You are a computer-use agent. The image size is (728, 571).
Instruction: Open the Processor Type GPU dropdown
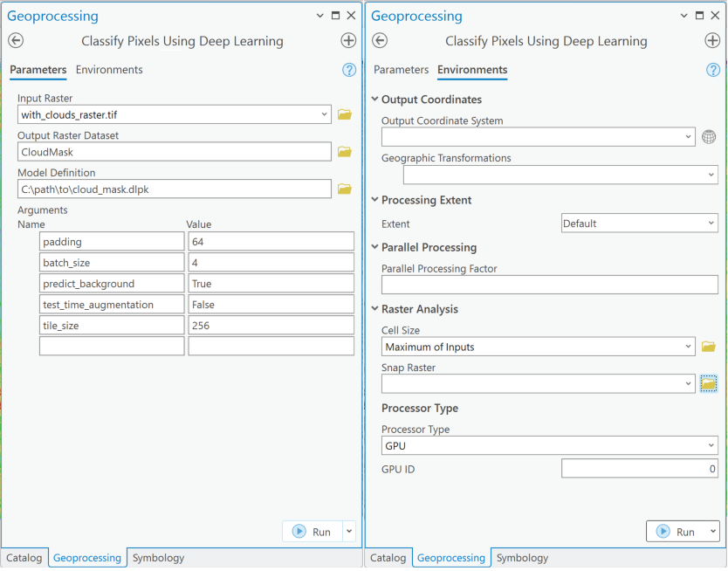[x=711, y=446]
